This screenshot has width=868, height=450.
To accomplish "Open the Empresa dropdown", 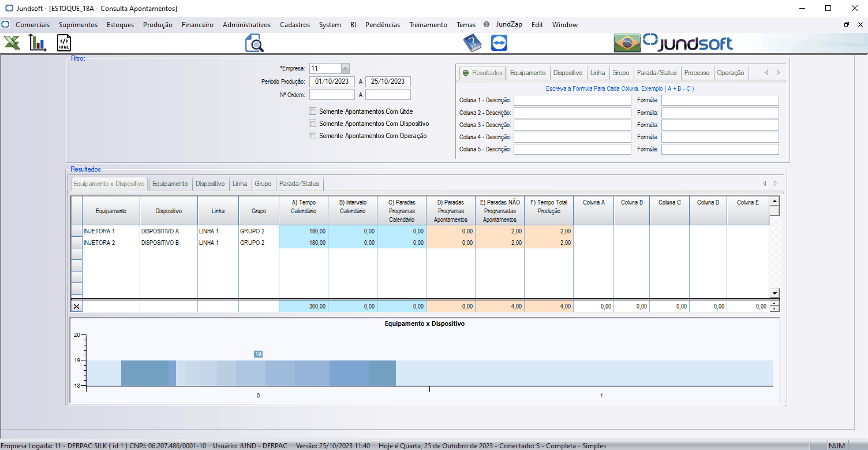I will [345, 68].
